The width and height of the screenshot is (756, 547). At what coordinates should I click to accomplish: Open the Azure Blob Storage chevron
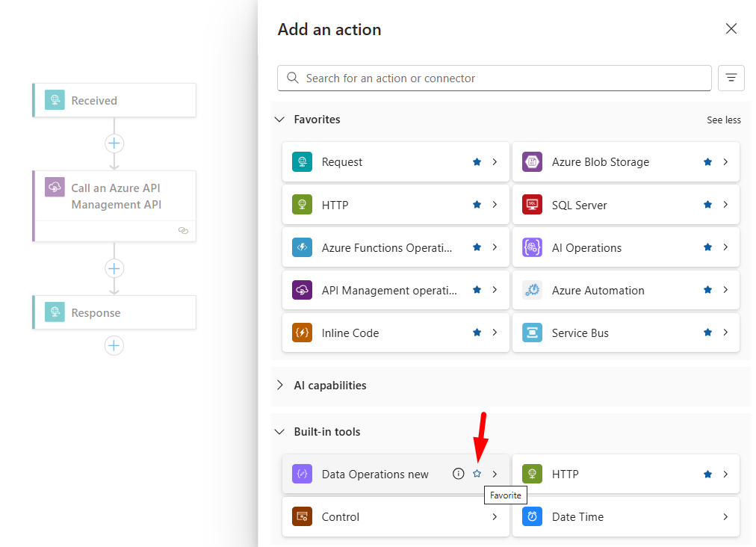tap(725, 162)
